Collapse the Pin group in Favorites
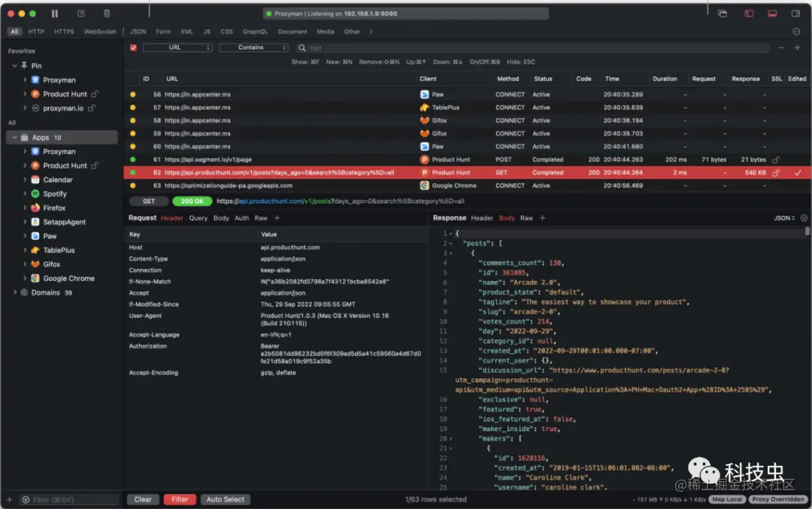Viewport: 812px width, 509px height. [14, 65]
